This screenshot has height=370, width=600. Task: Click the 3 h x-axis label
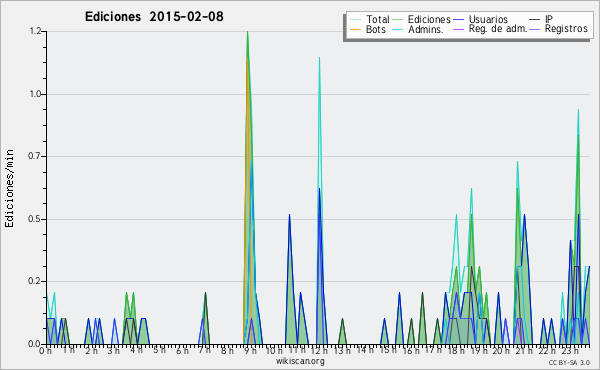tap(113, 350)
